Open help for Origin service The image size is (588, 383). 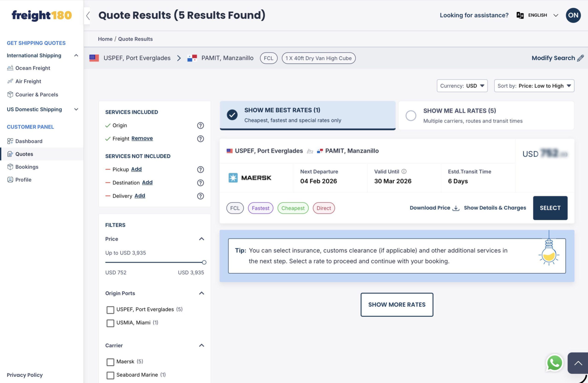(200, 125)
